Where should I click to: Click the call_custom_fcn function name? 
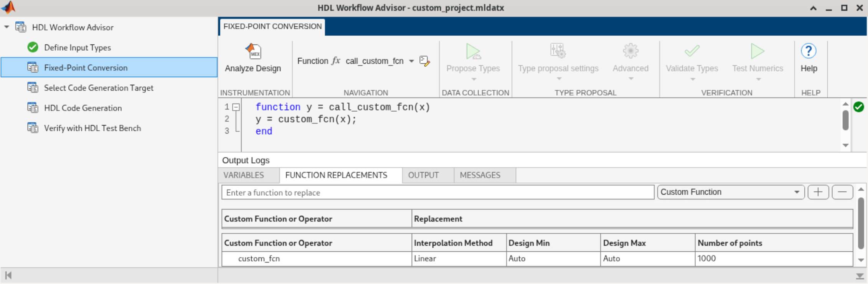375,61
